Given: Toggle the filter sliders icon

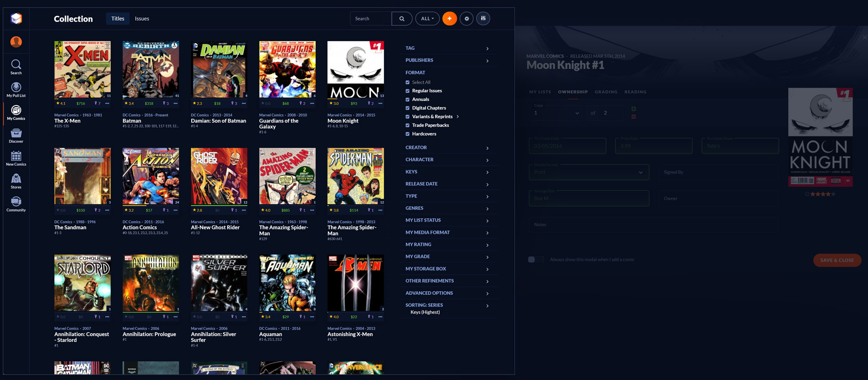Looking at the screenshot, I should pos(483,18).
